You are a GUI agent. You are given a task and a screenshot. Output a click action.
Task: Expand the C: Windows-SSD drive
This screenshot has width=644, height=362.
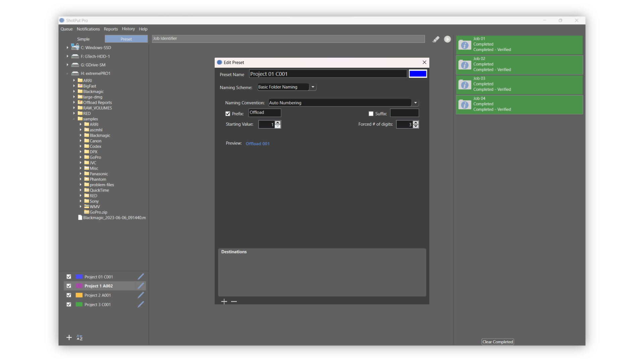(x=67, y=48)
